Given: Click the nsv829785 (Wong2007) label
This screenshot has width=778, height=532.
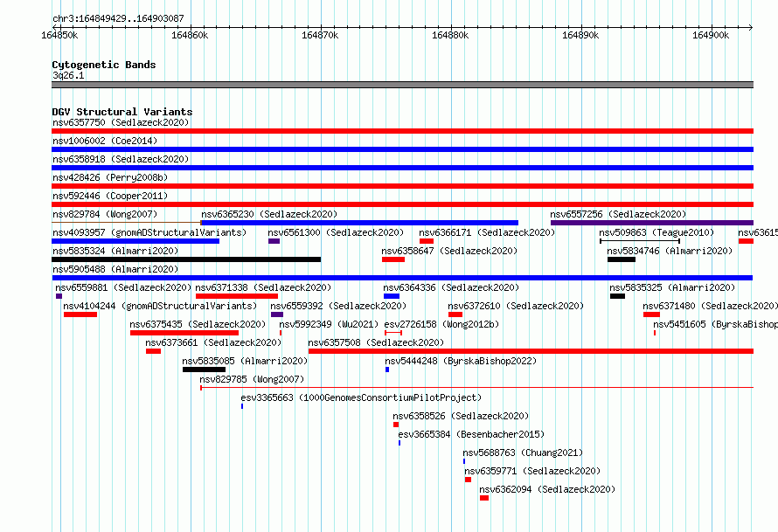Looking at the screenshot, I should pos(252,379).
